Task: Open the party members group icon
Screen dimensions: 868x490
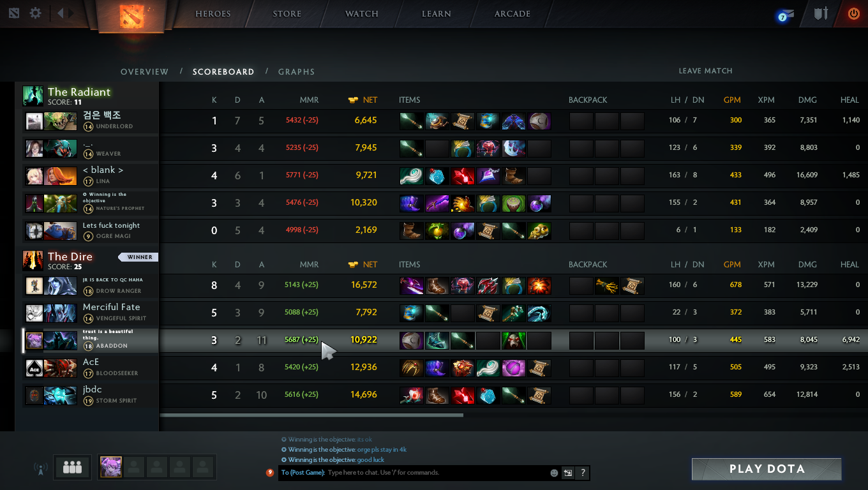Action: (72, 468)
